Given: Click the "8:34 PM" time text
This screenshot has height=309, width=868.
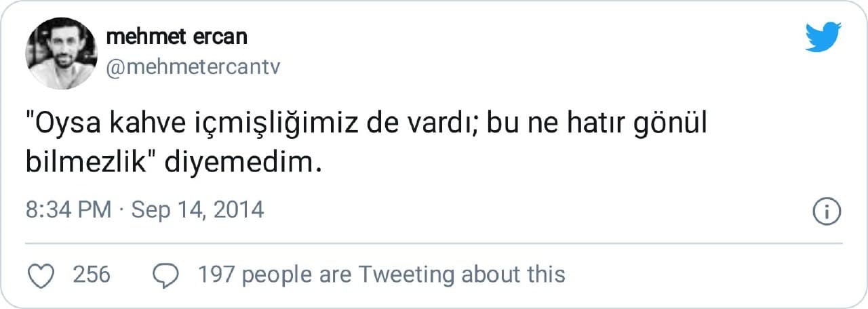Looking at the screenshot, I should pos(68,209).
